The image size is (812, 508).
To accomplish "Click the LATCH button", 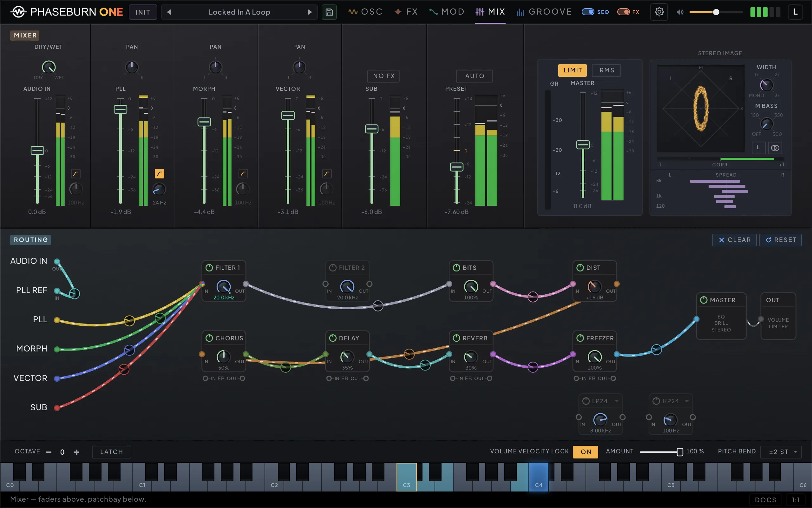I will tap(111, 452).
